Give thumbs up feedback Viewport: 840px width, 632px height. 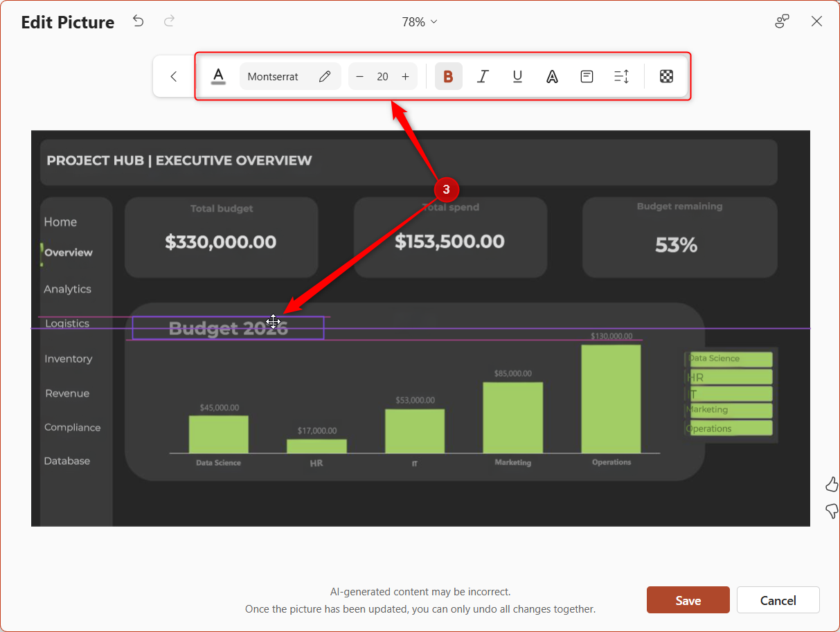click(832, 484)
